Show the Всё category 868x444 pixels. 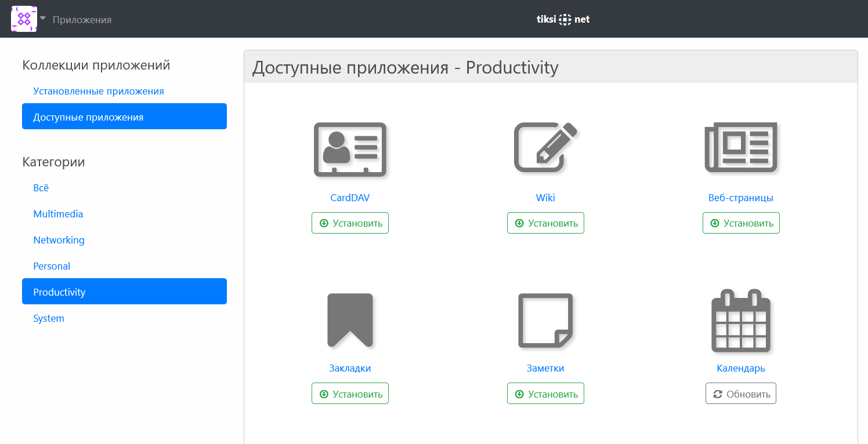coord(41,188)
